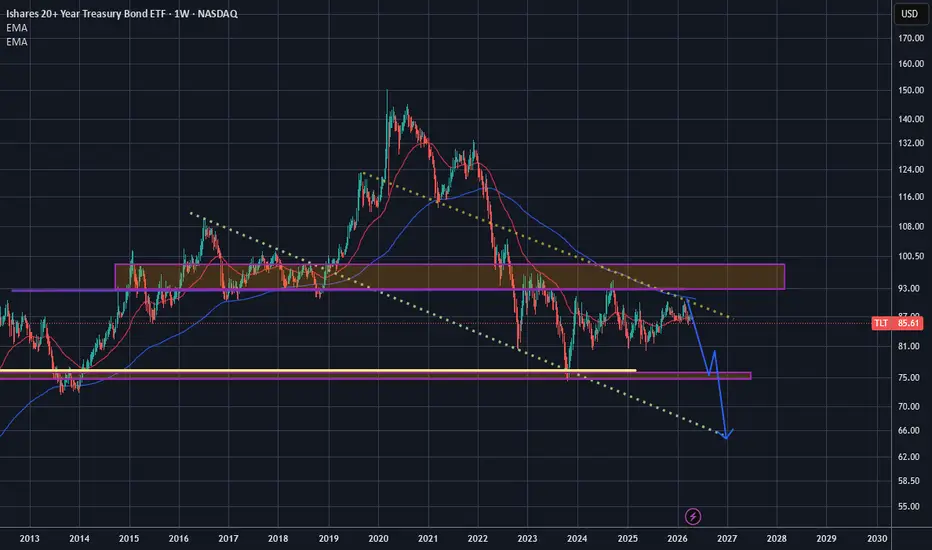Select the second EMA indicator label
Image resolution: width=932 pixels, height=550 pixels.
pos(17,42)
